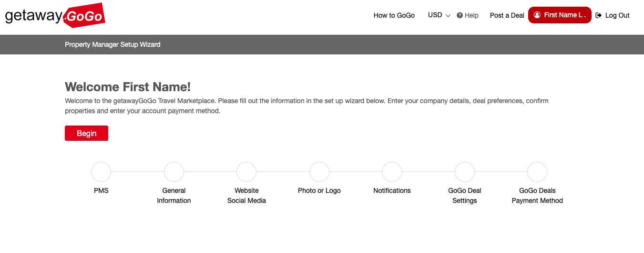Select the General Information step circle
The height and width of the screenshot is (253, 644).
coord(174,172)
